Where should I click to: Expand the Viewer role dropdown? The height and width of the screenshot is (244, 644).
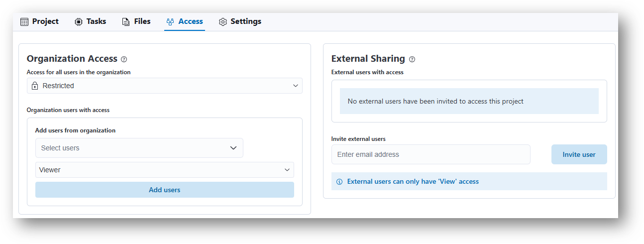point(165,170)
